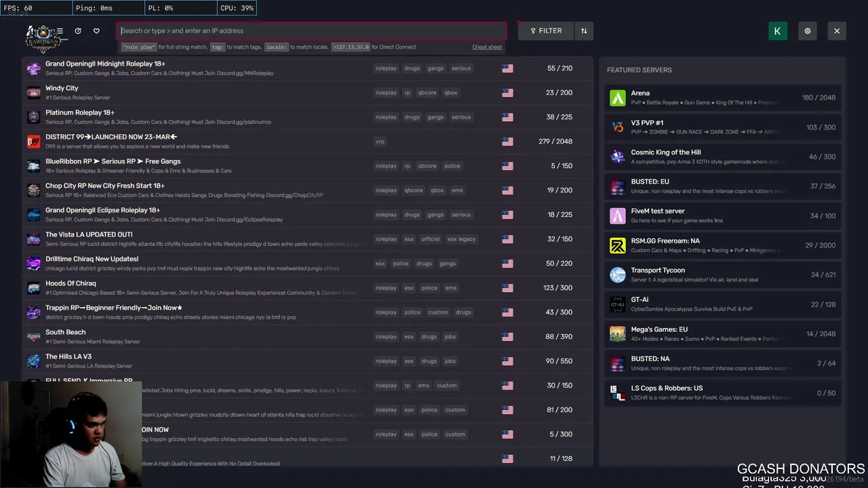Click the BlueRibbon RP server icon
The image size is (868, 488).
(33, 166)
